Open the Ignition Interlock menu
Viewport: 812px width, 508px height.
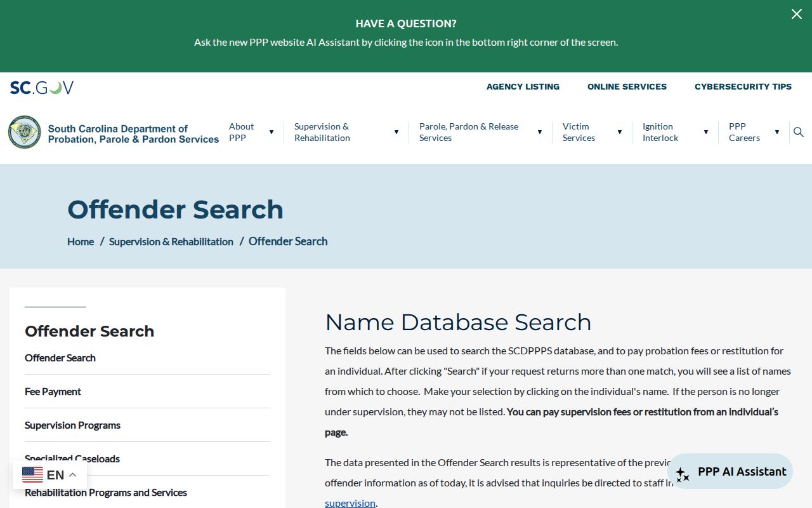tap(660, 132)
